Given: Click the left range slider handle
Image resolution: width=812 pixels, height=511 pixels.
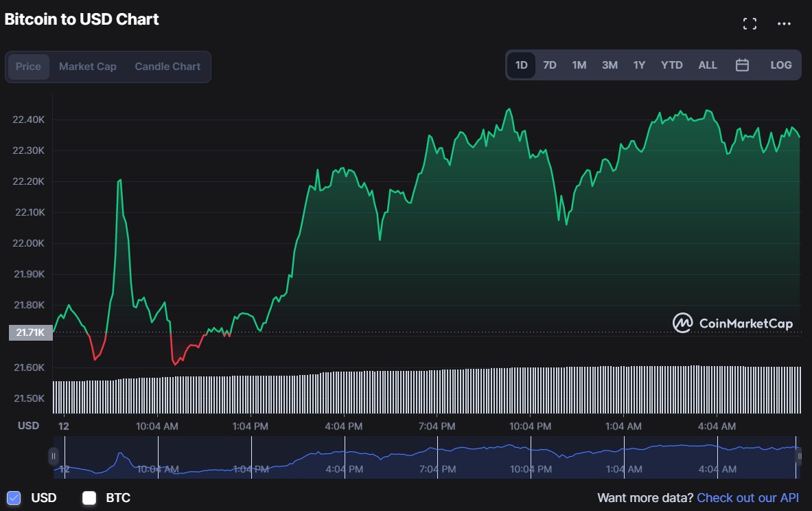Looking at the screenshot, I should 54,456.
